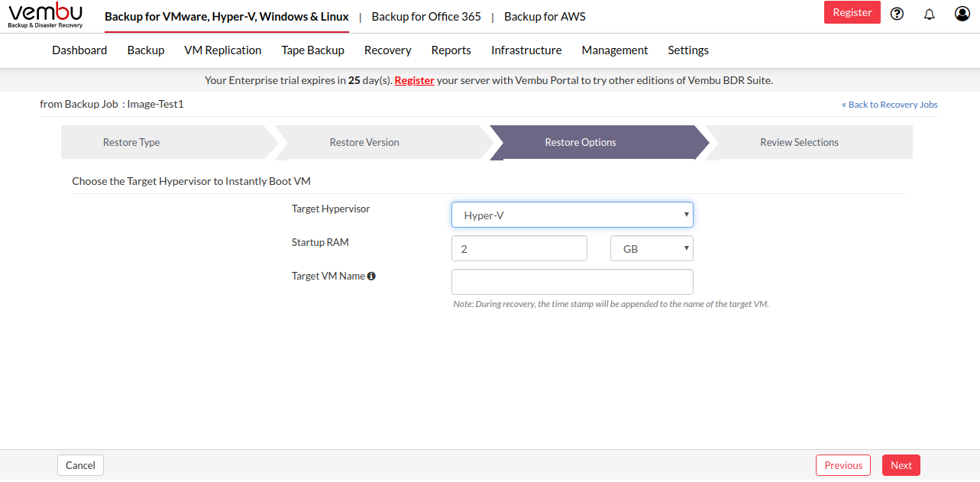Click the 'Target Hypervisor' label

[x=331, y=209]
